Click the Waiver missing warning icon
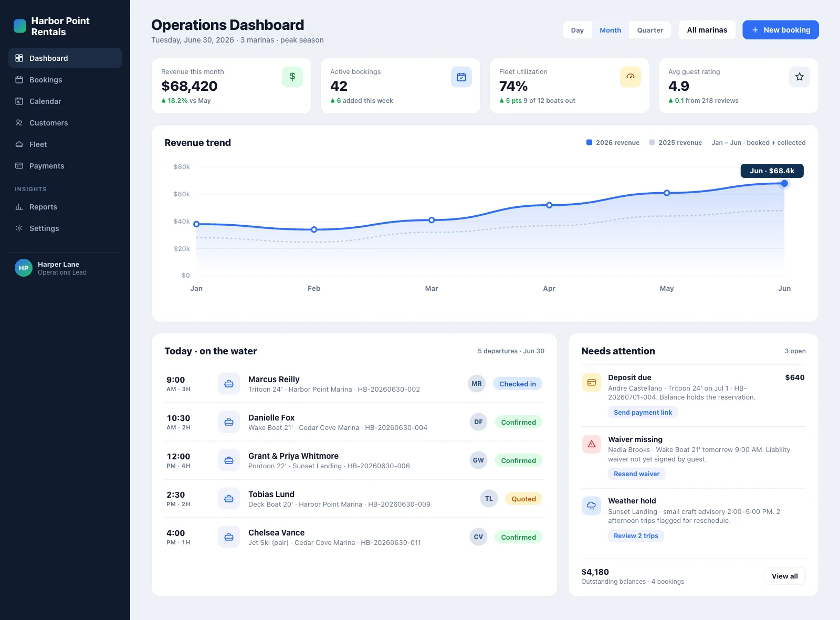840x620 pixels. [592, 444]
